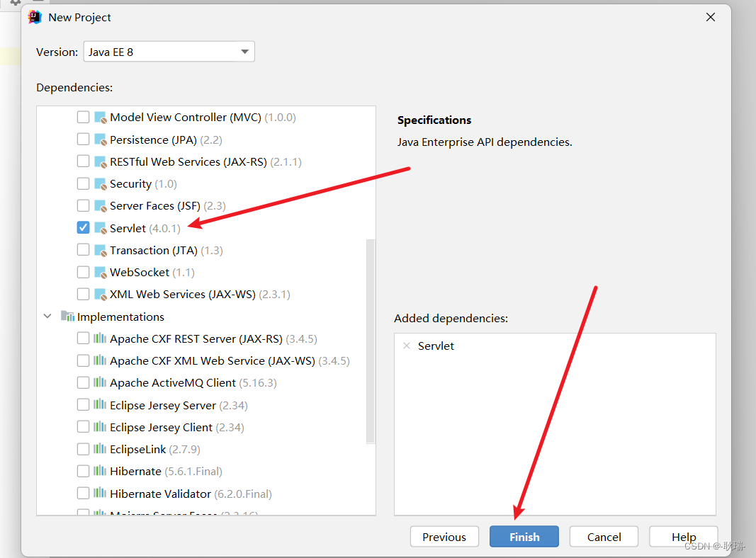Image resolution: width=756 pixels, height=558 pixels.
Task: Tick the RESTful Web Services (JAX-RS) checkbox
Action: pyautogui.click(x=83, y=161)
